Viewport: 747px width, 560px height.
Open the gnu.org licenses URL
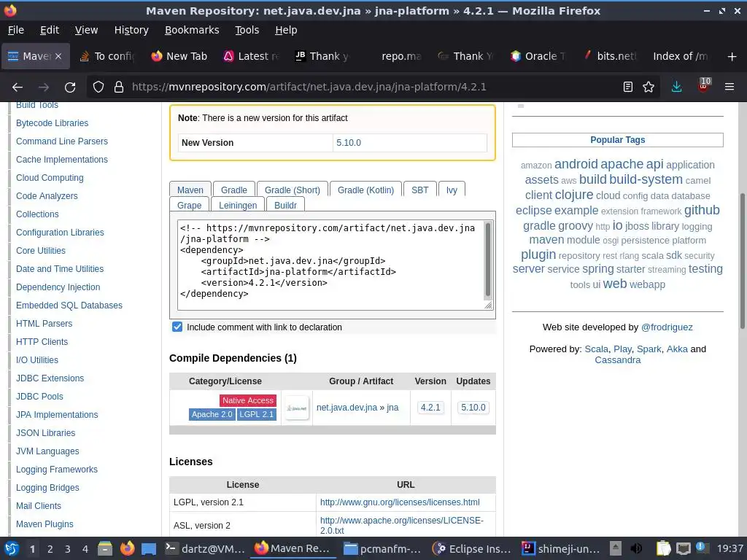click(x=400, y=502)
